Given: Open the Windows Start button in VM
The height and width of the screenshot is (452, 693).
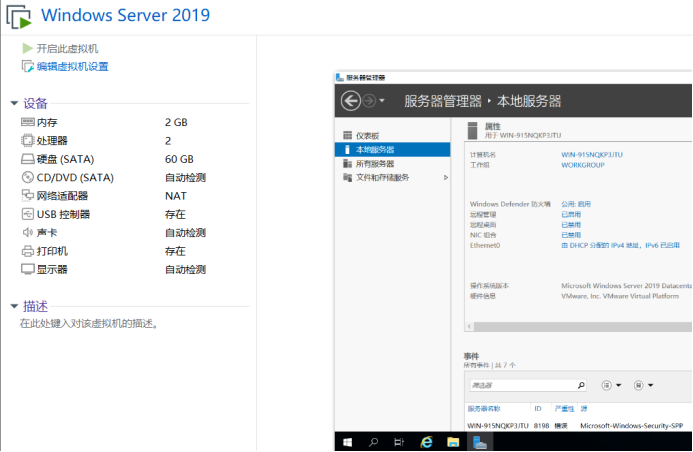Looking at the screenshot, I should click(x=347, y=442).
